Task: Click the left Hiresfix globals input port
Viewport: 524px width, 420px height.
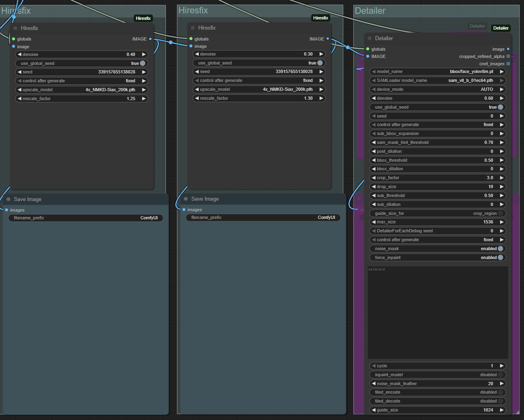Action: click(13, 39)
